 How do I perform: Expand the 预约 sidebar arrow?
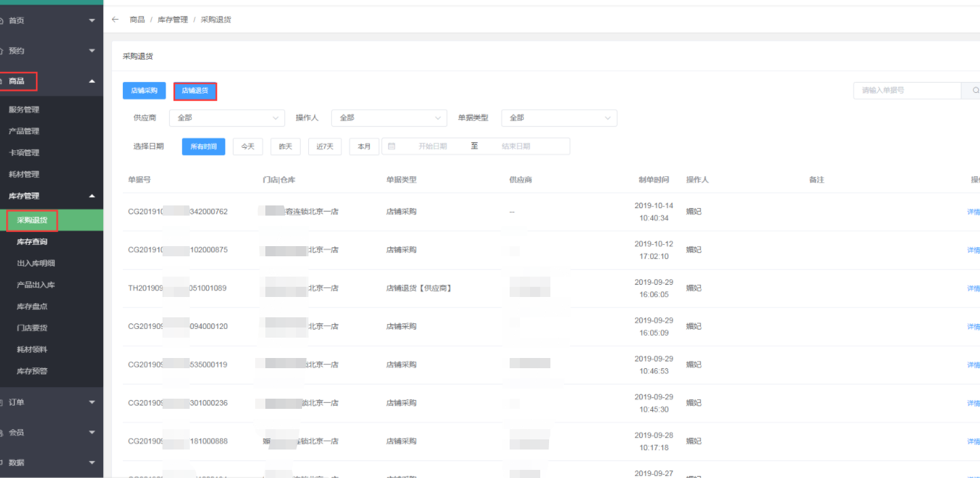point(92,51)
